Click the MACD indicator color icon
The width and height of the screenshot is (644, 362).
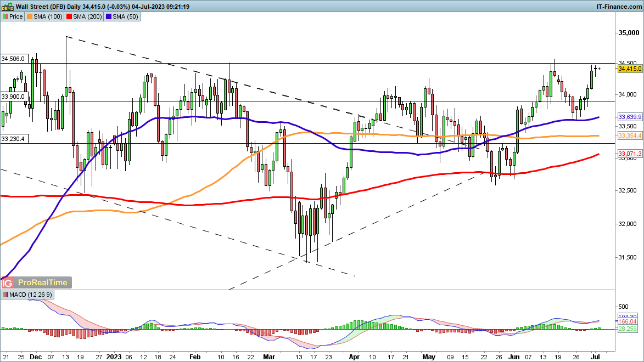[5, 295]
